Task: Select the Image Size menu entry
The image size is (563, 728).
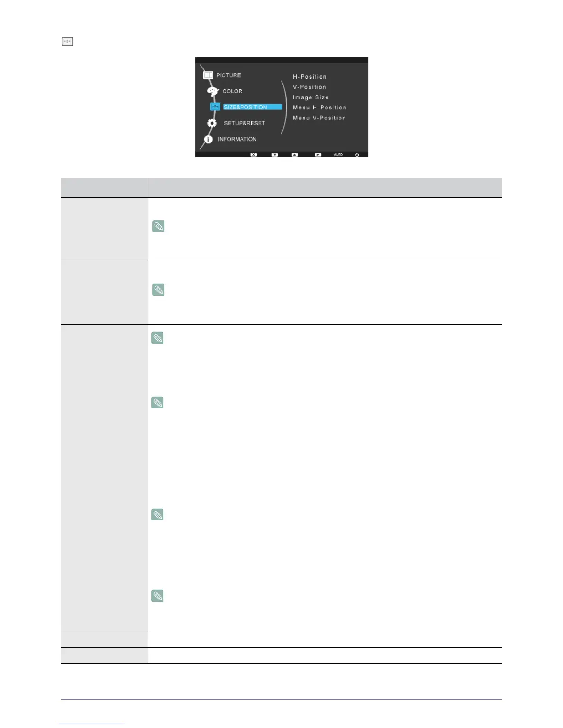Action: pyautogui.click(x=311, y=97)
